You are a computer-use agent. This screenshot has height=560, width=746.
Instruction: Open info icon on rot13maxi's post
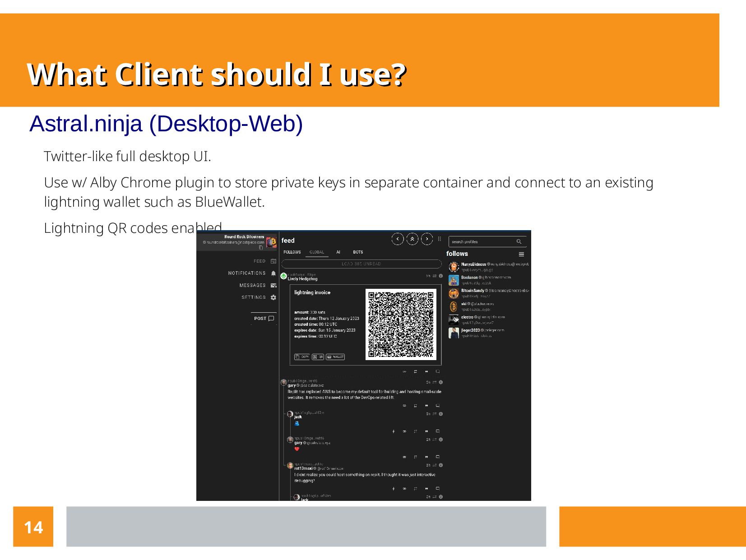pos(441,465)
